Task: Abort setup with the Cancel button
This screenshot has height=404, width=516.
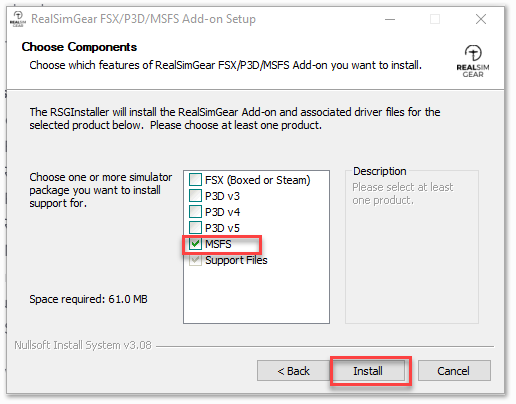Action: coord(454,371)
